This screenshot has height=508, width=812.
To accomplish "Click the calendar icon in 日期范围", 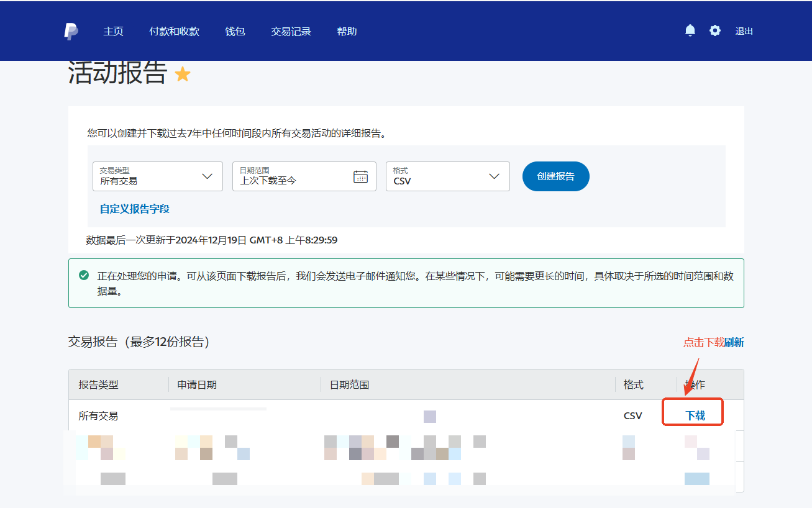I will coord(360,176).
